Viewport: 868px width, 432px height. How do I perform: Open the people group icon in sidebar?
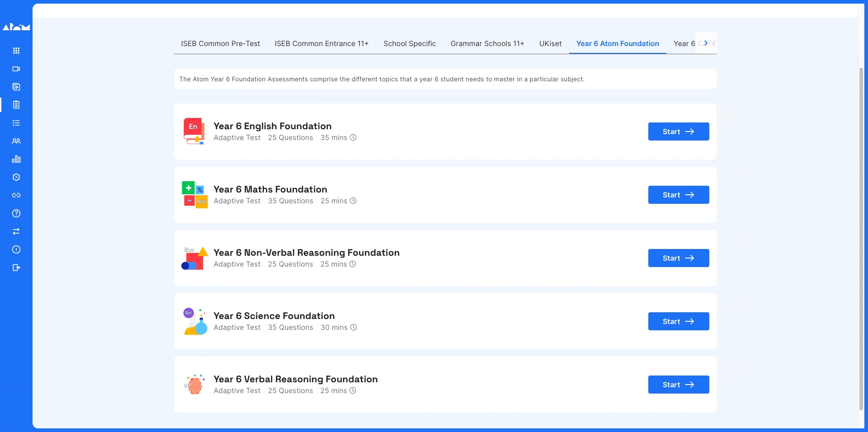pyautogui.click(x=16, y=141)
